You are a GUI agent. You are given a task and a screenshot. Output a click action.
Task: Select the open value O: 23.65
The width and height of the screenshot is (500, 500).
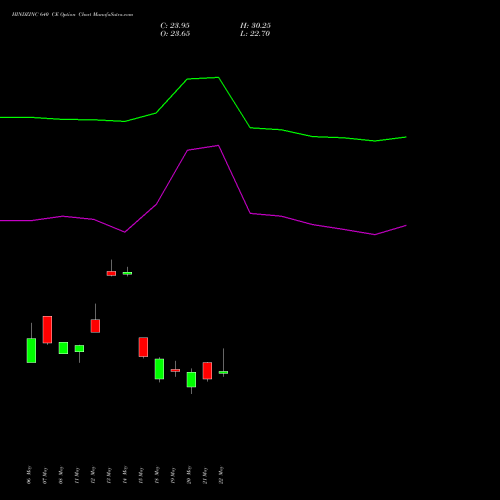pyautogui.click(x=175, y=34)
